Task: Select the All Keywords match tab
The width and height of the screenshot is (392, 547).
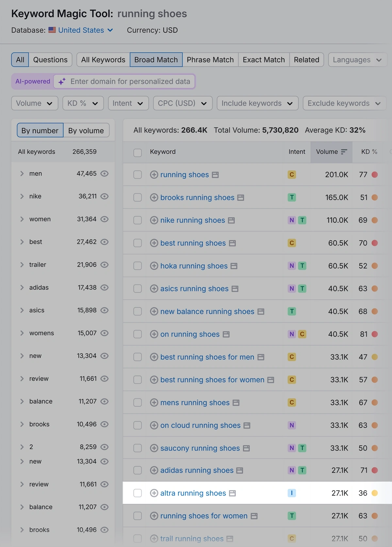Action: [103, 60]
